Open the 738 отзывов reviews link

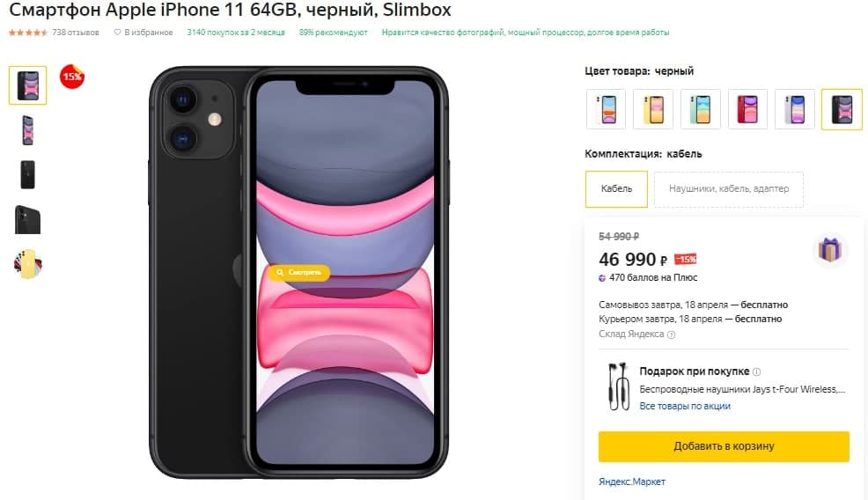point(76,33)
